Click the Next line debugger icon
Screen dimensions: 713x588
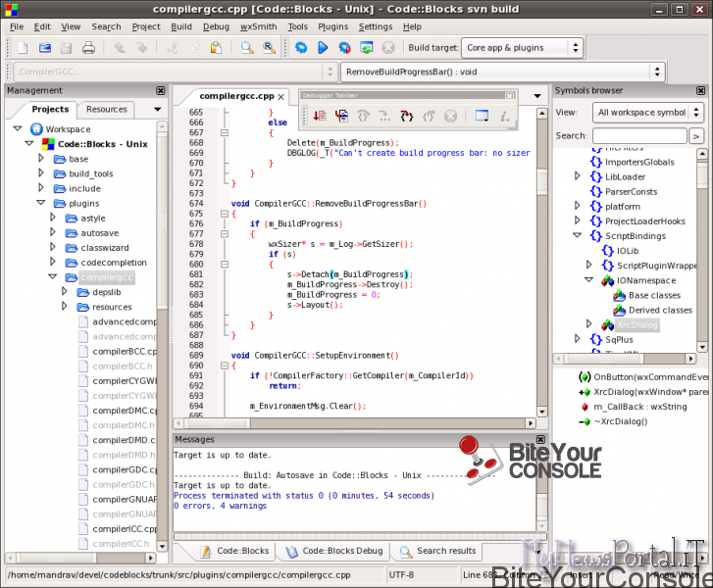[363, 117]
